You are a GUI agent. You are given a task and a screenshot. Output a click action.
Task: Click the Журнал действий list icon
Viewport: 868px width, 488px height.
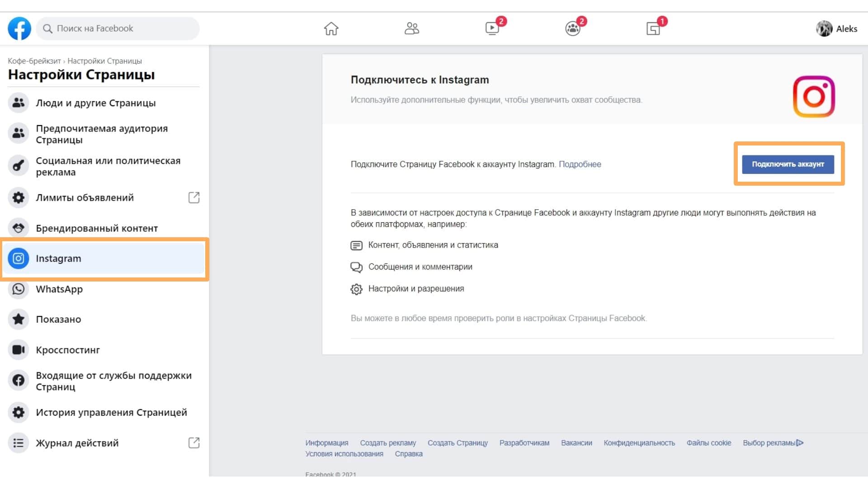(x=19, y=443)
